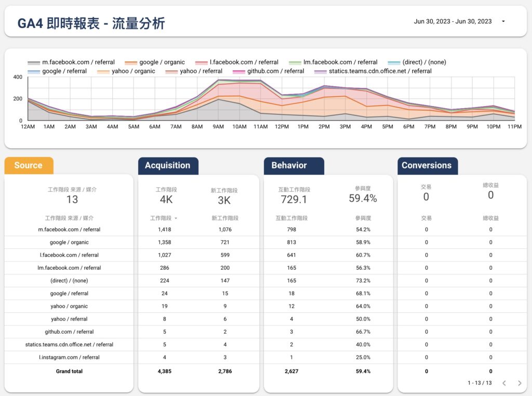The height and width of the screenshot is (396, 532).
Task: Open the date range dropdown arrow
Action: (503, 21)
